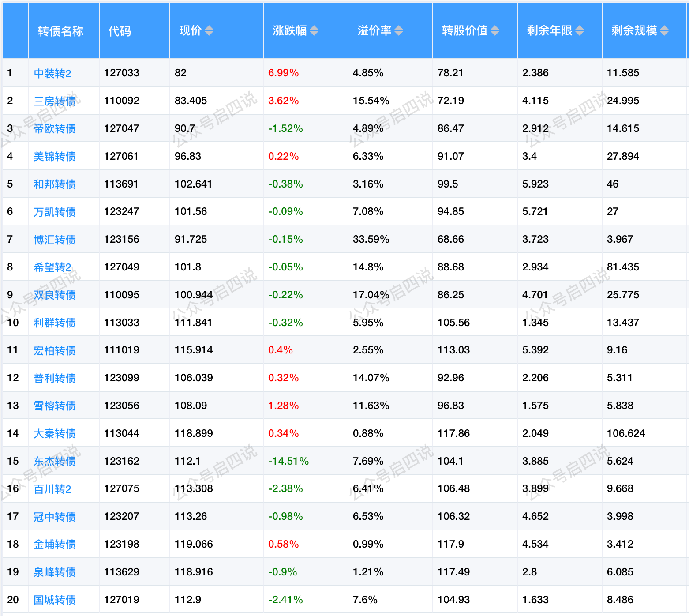Viewport: 689px width, 616px height.
Task: Sort table by 溢价率 arrows
Action: [399, 30]
